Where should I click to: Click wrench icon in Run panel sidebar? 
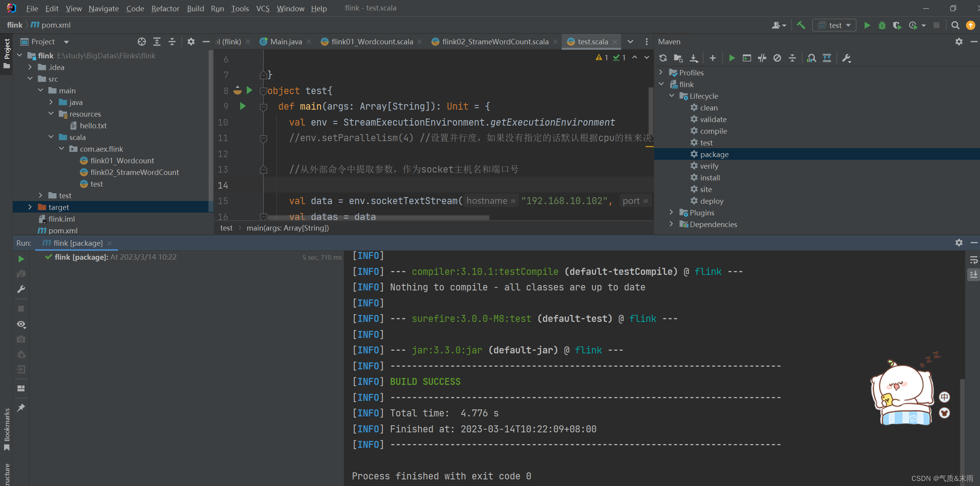[21, 289]
